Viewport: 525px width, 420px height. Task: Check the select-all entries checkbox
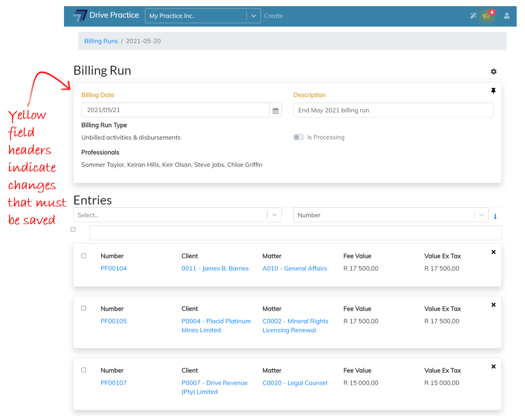pyautogui.click(x=73, y=229)
